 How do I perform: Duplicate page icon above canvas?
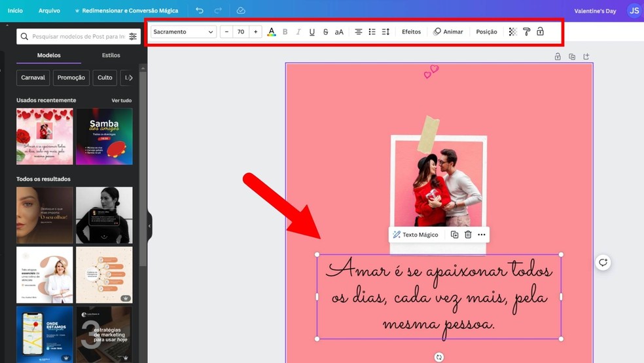[x=572, y=57]
